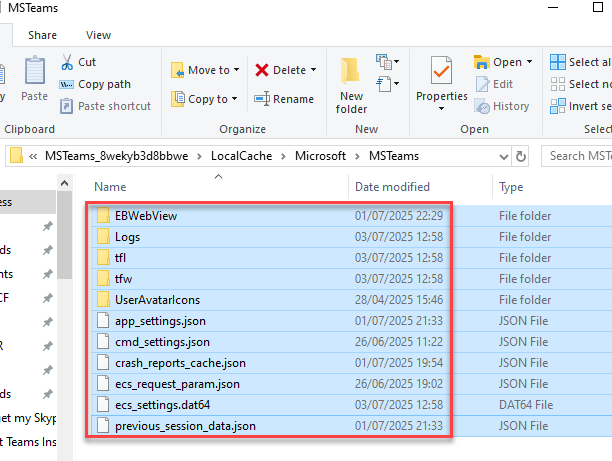Expand the Open dropdown arrow
The image size is (612, 461).
pyautogui.click(x=529, y=62)
